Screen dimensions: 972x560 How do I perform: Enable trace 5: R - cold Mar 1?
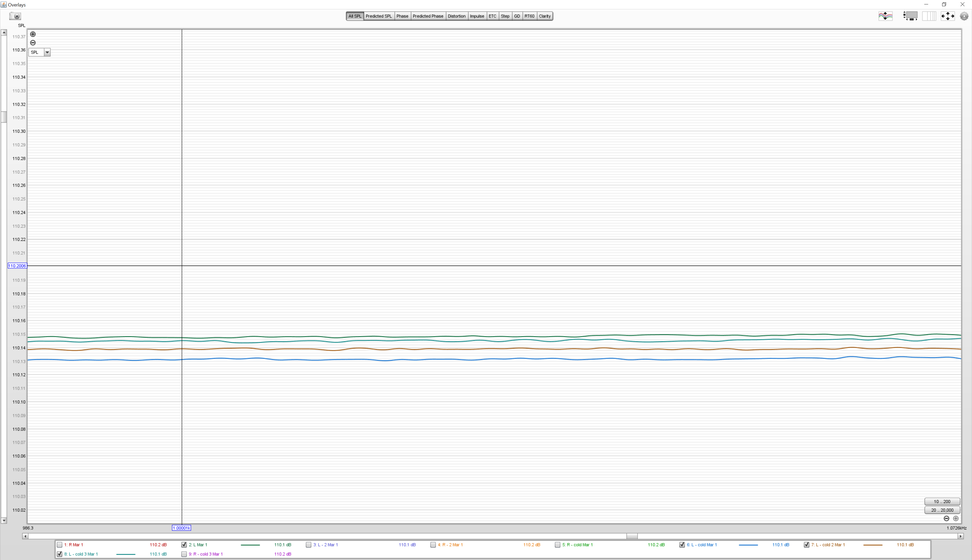coord(557,545)
